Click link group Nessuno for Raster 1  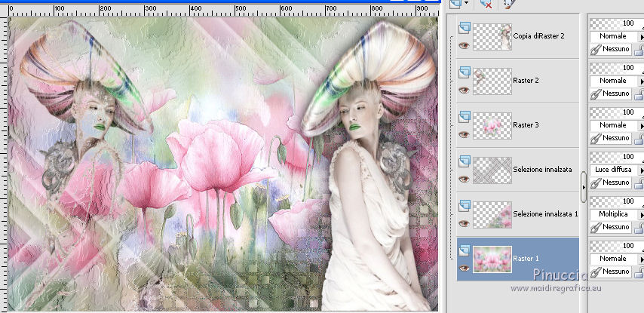(x=610, y=272)
